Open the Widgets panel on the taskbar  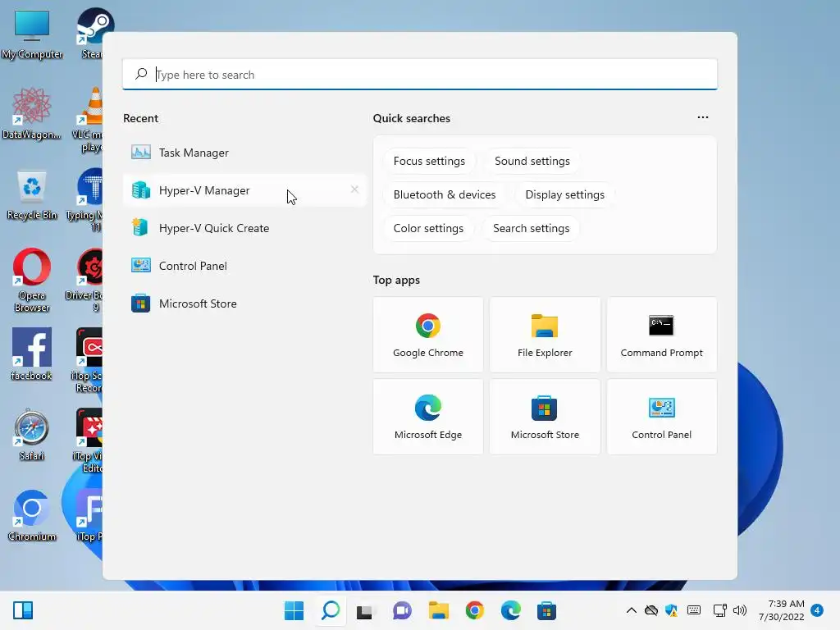[23, 610]
